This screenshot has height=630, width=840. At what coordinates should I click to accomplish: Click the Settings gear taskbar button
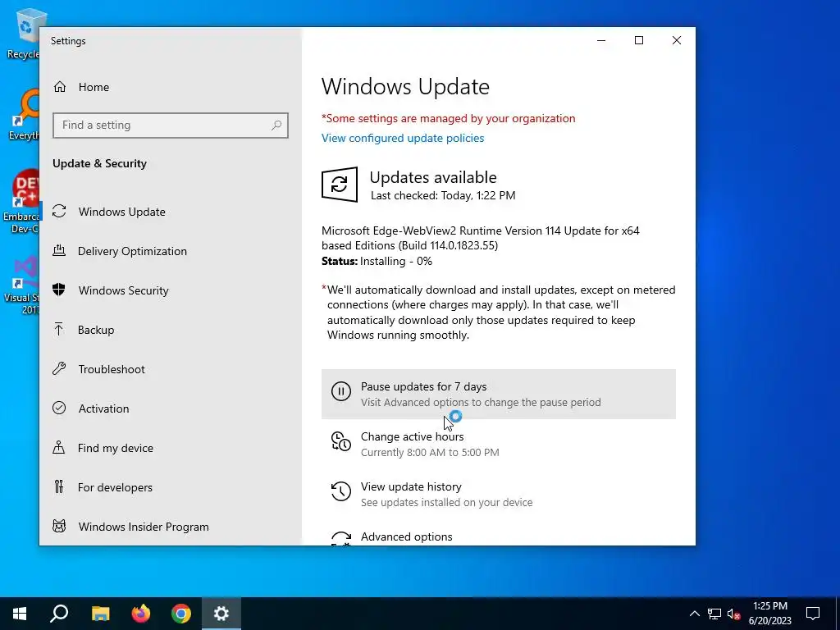[221, 614]
